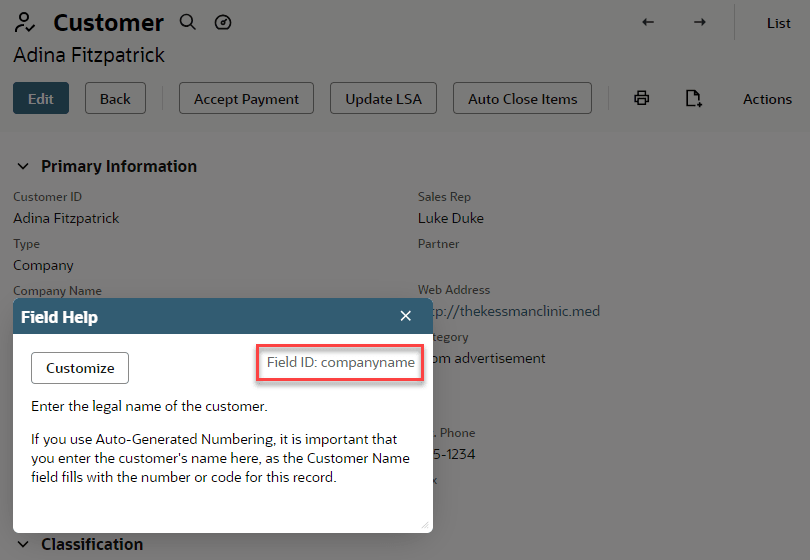Click the Classification heading text

[x=92, y=544]
